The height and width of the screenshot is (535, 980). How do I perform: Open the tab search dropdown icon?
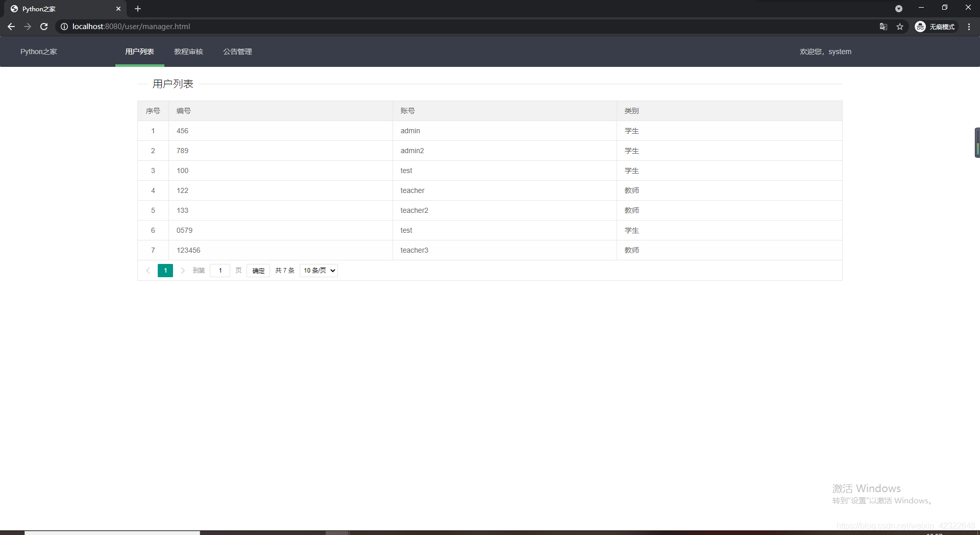(x=899, y=9)
